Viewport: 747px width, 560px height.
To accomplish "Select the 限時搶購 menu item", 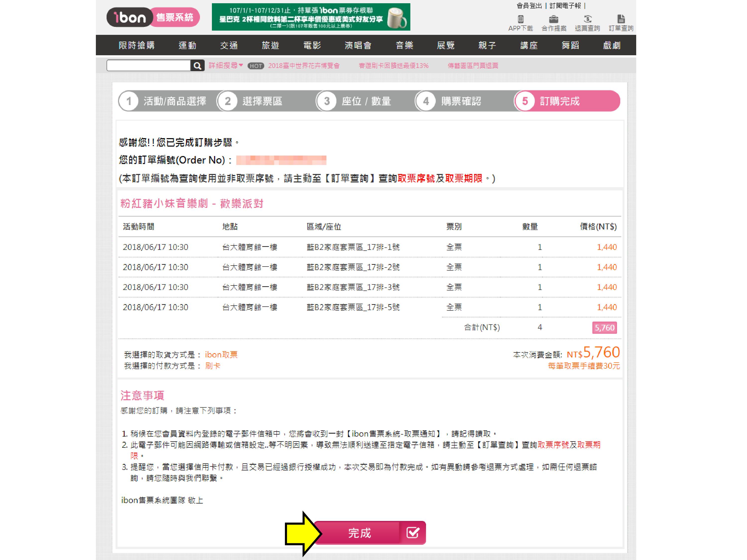I will click(136, 45).
